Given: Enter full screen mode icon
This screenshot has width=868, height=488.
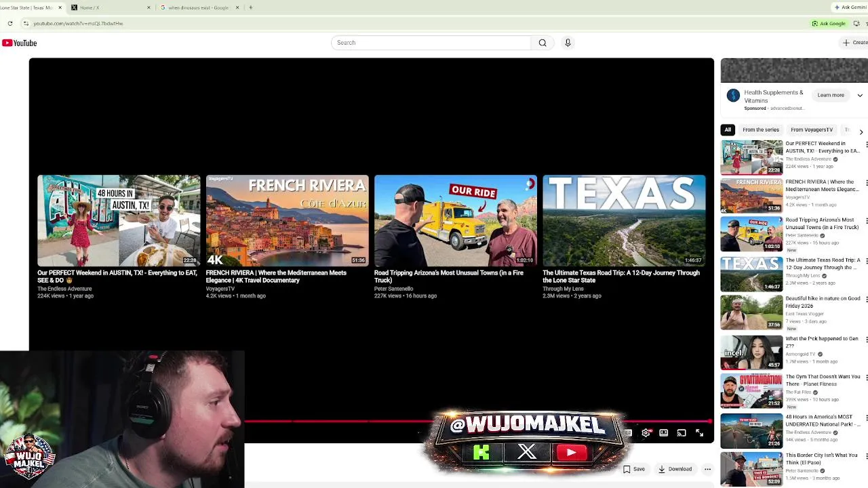Looking at the screenshot, I should click(x=699, y=433).
